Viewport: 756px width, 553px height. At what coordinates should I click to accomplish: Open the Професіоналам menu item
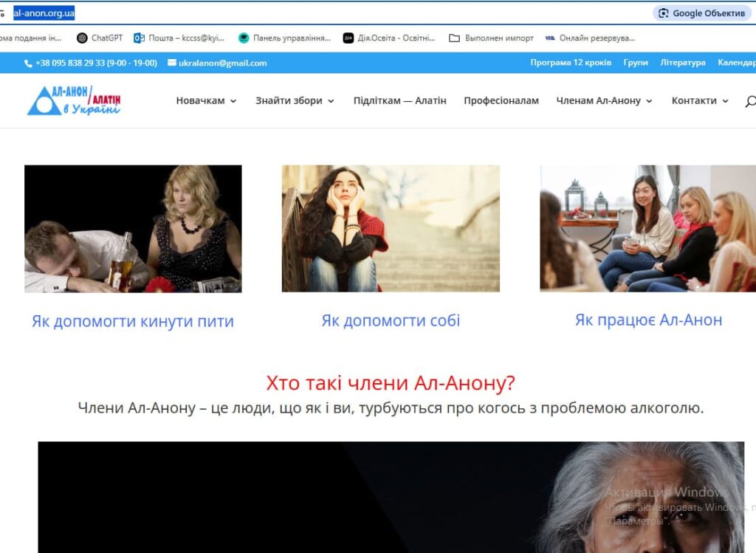(x=501, y=100)
